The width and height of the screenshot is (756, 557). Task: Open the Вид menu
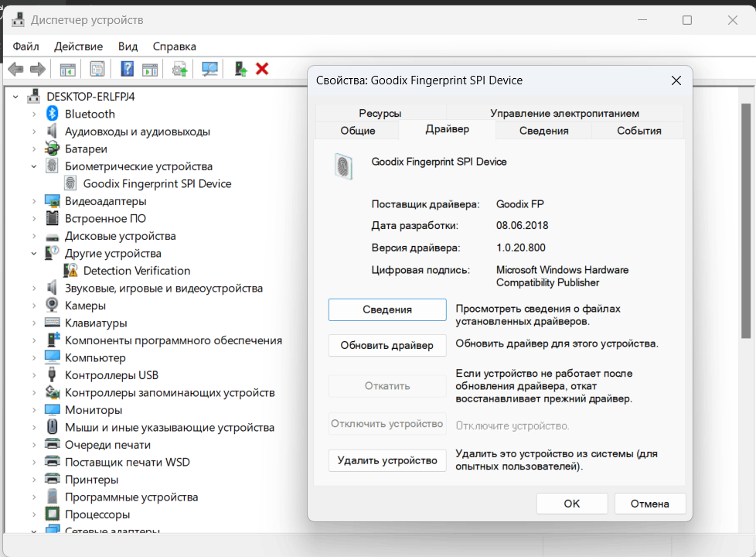point(128,46)
